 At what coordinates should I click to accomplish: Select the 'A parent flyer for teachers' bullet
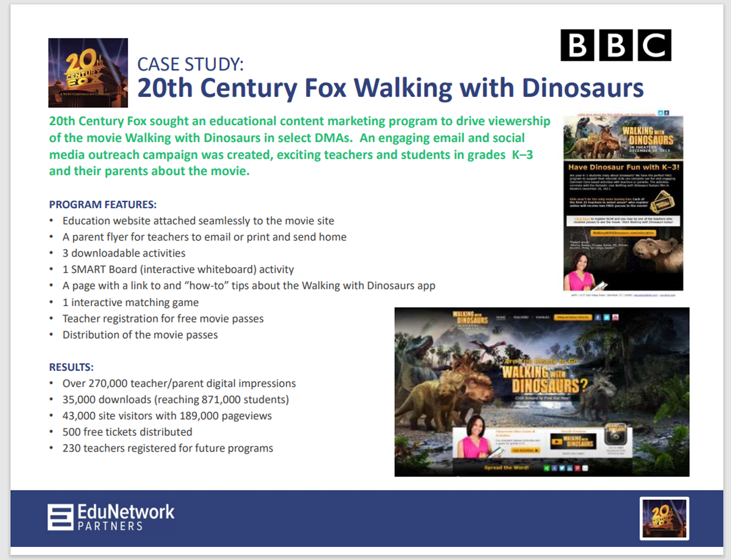[x=204, y=237]
